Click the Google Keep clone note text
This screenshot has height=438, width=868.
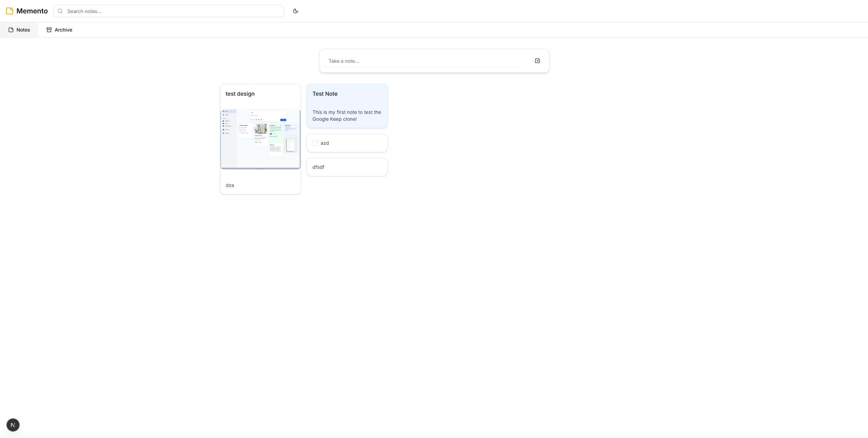coord(347,116)
